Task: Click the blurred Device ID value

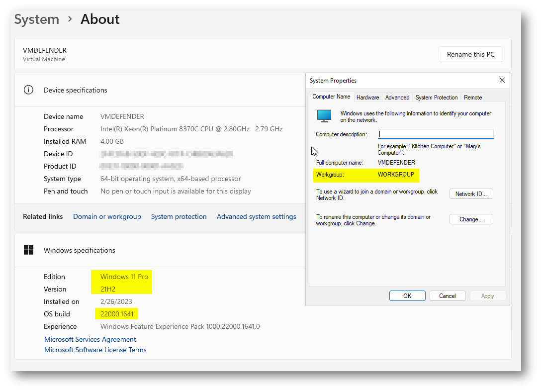Action: (167, 154)
